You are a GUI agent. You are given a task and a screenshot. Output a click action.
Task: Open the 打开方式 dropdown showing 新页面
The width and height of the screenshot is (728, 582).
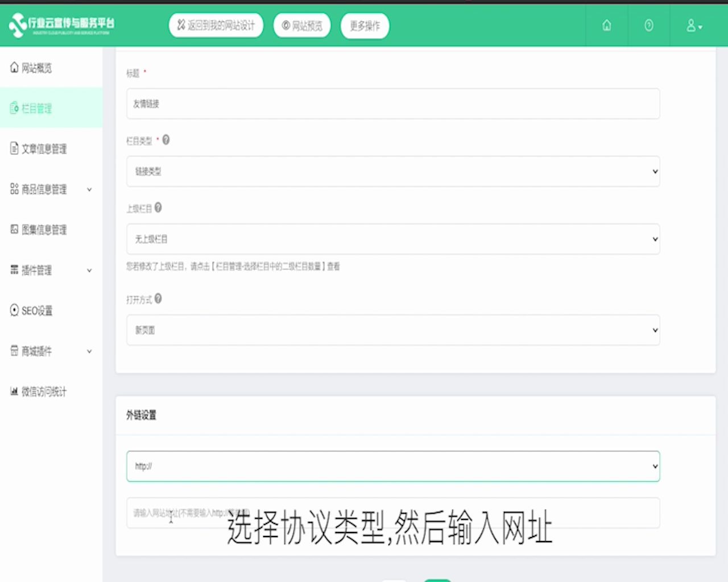[393, 330]
